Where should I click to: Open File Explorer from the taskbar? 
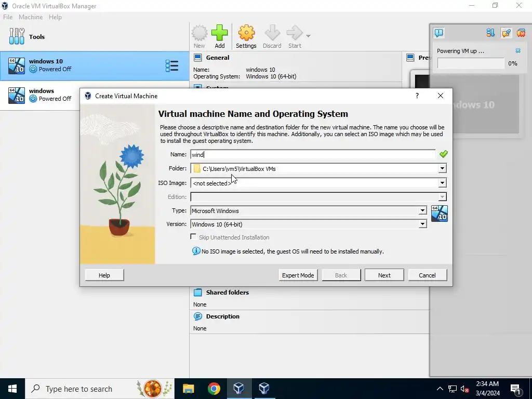(188, 389)
